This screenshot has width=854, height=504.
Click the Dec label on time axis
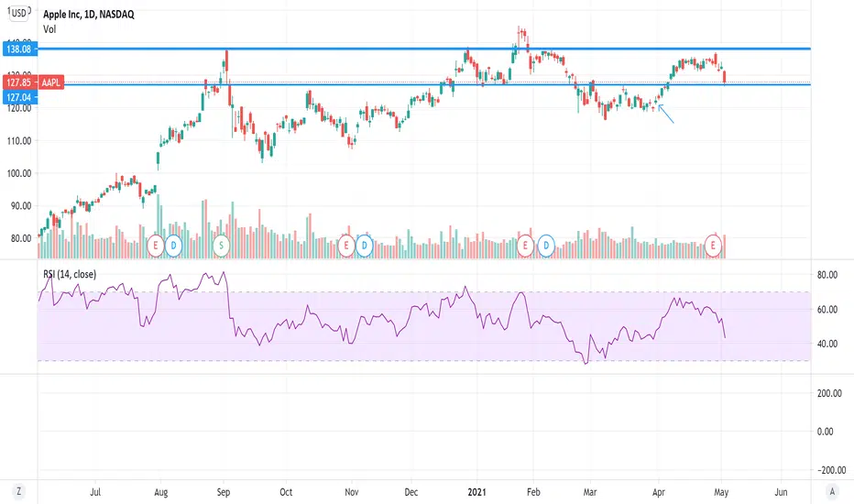coord(411,492)
